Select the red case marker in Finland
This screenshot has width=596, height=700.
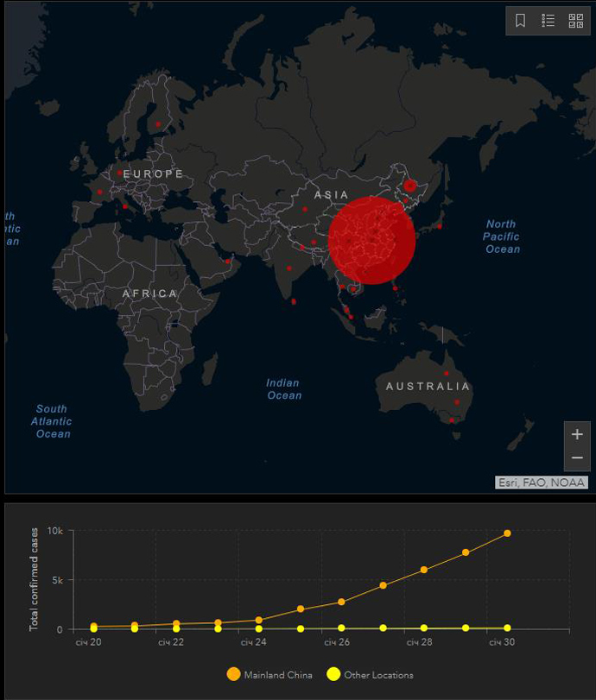[x=158, y=124]
